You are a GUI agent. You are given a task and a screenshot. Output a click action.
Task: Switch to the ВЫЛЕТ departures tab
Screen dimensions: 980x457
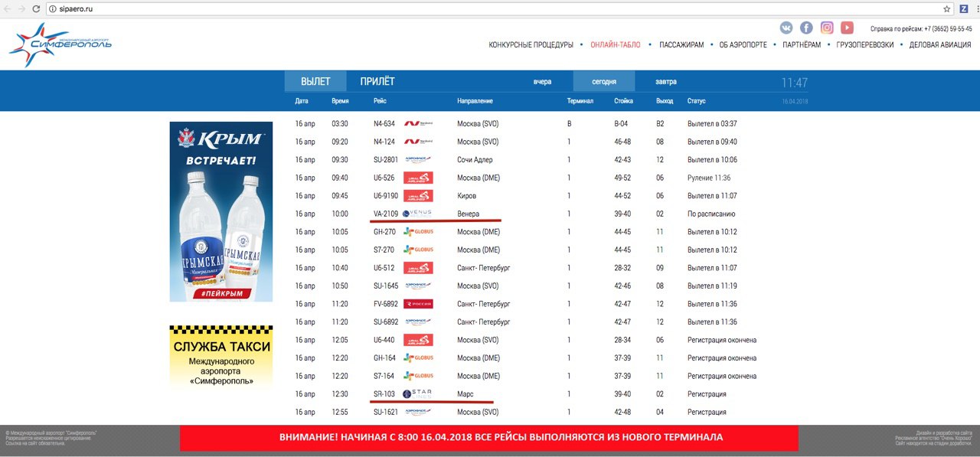[315, 82]
